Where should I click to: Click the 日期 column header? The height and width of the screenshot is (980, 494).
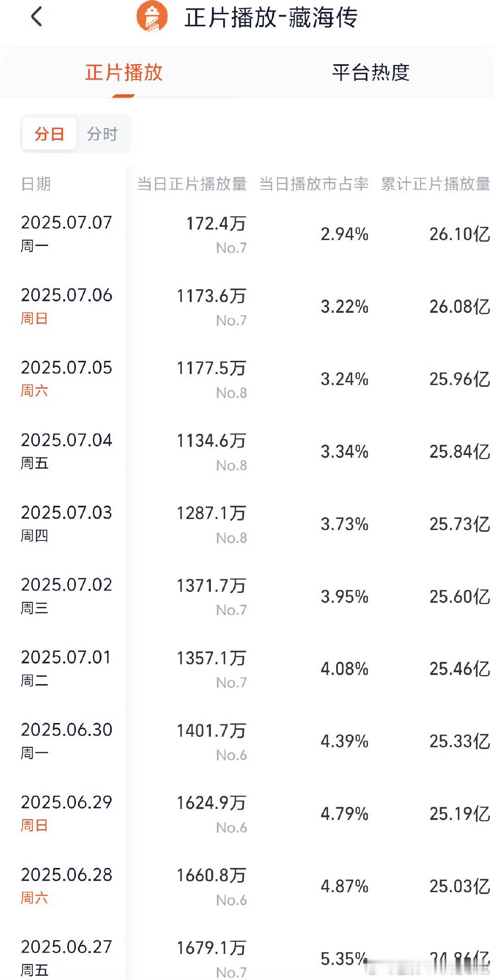tap(36, 184)
